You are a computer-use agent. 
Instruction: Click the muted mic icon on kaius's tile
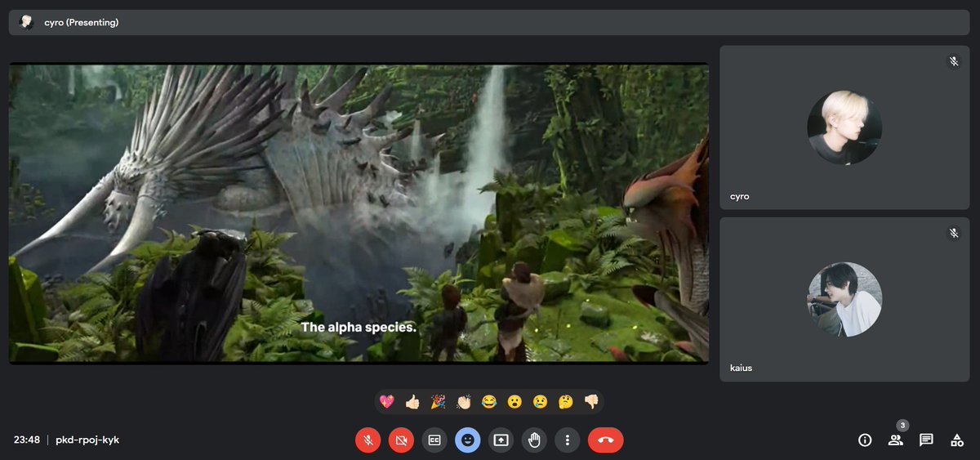(x=954, y=233)
